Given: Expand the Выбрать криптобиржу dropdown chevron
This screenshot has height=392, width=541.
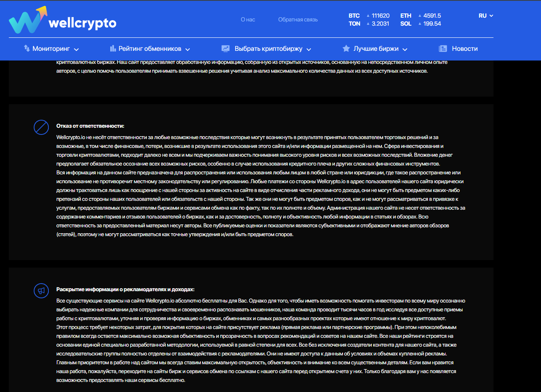Looking at the screenshot, I should (309, 49).
